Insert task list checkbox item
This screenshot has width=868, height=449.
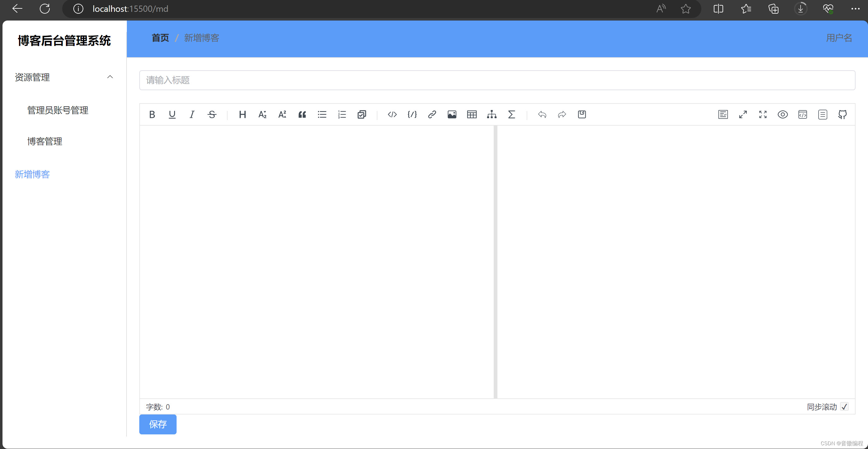point(362,115)
